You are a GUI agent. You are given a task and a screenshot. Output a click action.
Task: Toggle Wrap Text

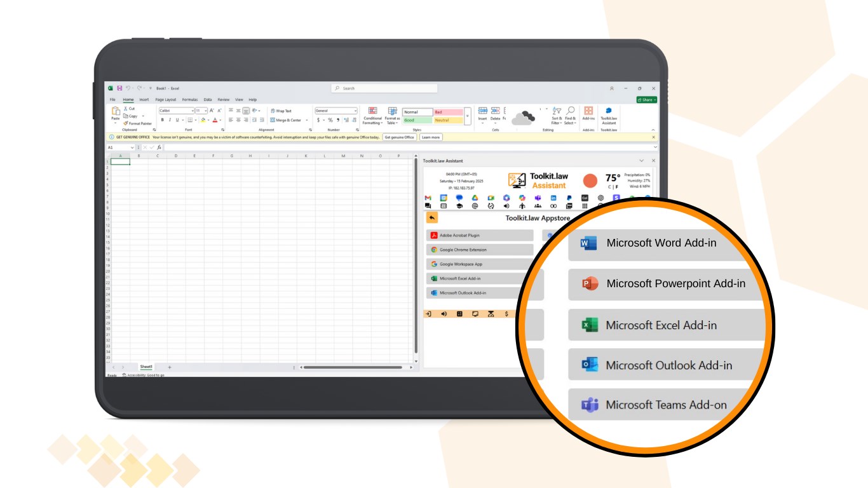(x=281, y=111)
